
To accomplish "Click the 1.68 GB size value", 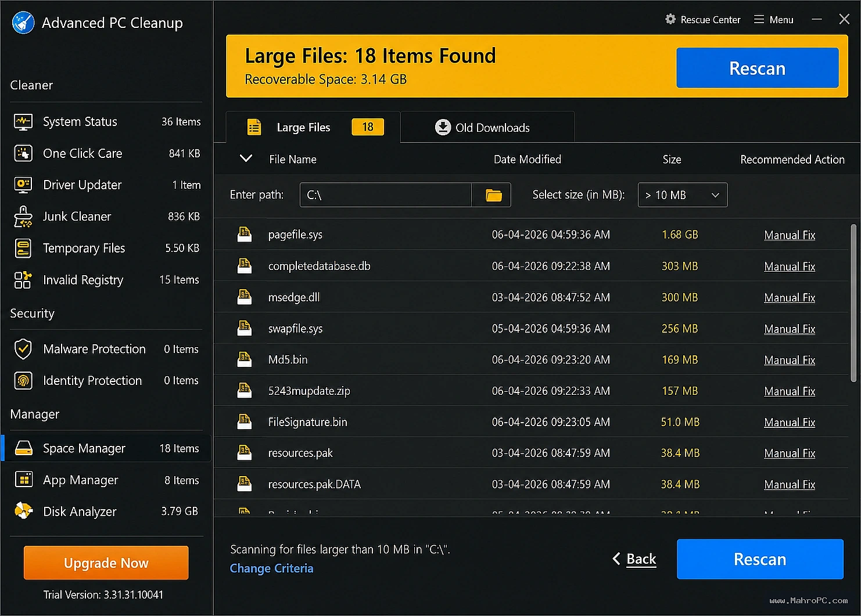I will [x=680, y=235].
